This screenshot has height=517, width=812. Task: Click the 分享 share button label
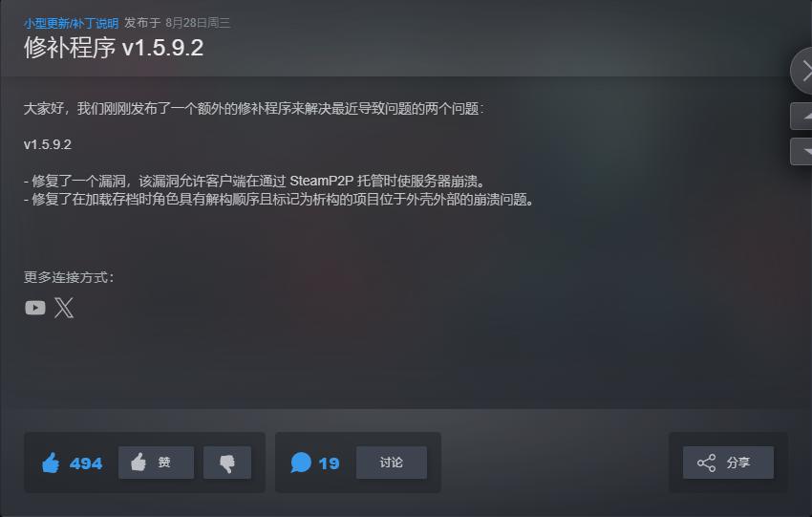[x=737, y=463]
